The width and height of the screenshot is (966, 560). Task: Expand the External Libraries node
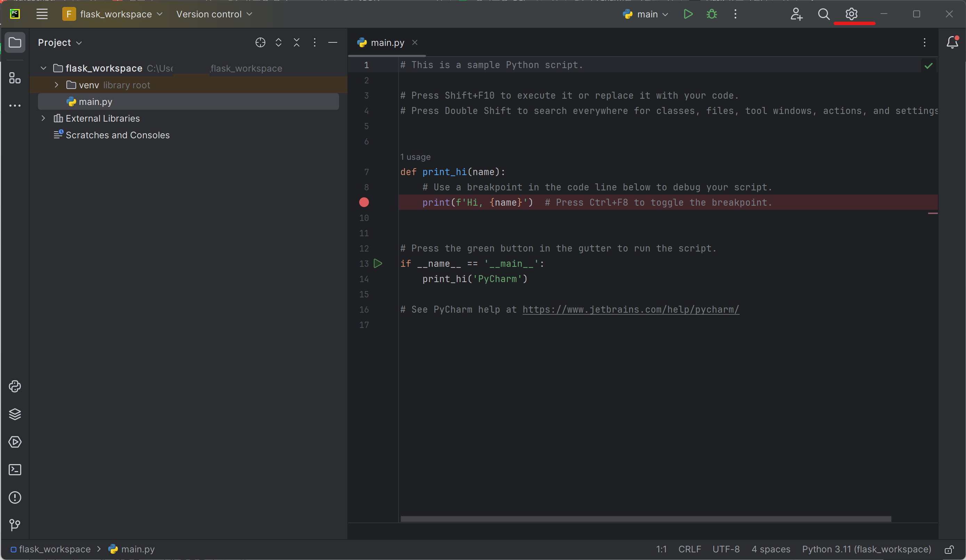[x=43, y=118]
